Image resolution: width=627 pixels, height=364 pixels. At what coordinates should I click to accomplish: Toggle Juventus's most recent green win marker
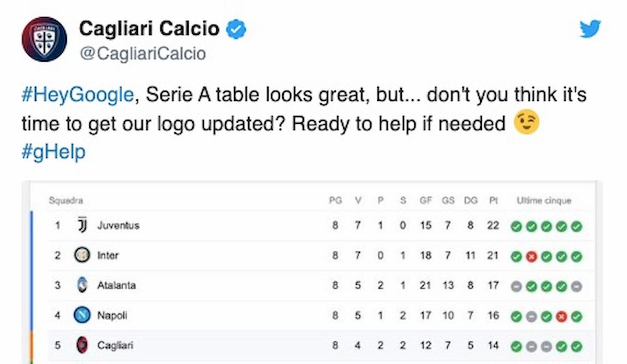(577, 226)
